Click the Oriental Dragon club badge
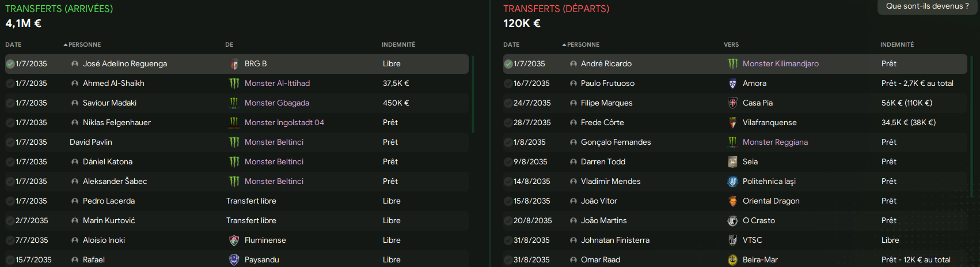 coord(732,201)
